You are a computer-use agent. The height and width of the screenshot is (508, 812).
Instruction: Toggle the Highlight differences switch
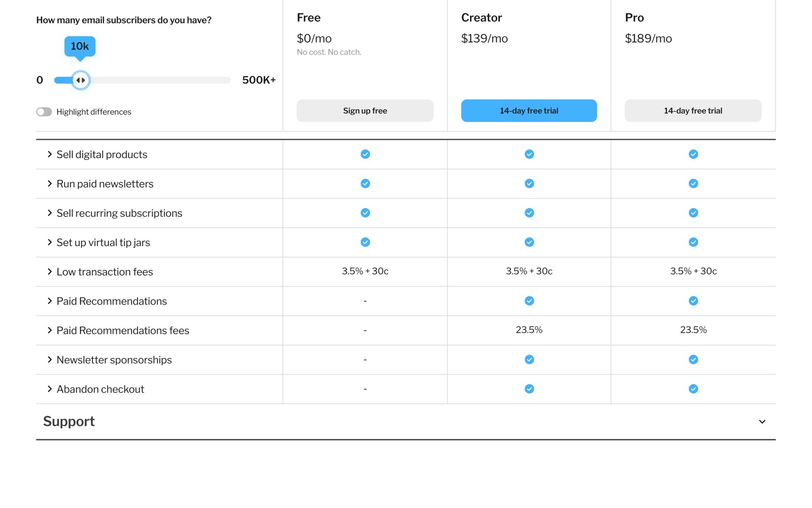click(44, 112)
